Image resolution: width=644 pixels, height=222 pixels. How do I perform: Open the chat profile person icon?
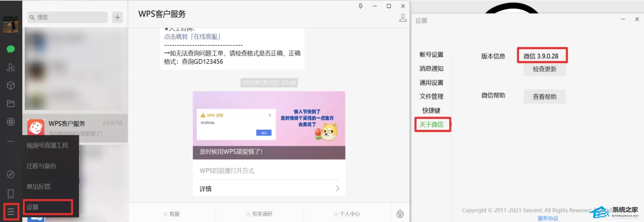(403, 18)
